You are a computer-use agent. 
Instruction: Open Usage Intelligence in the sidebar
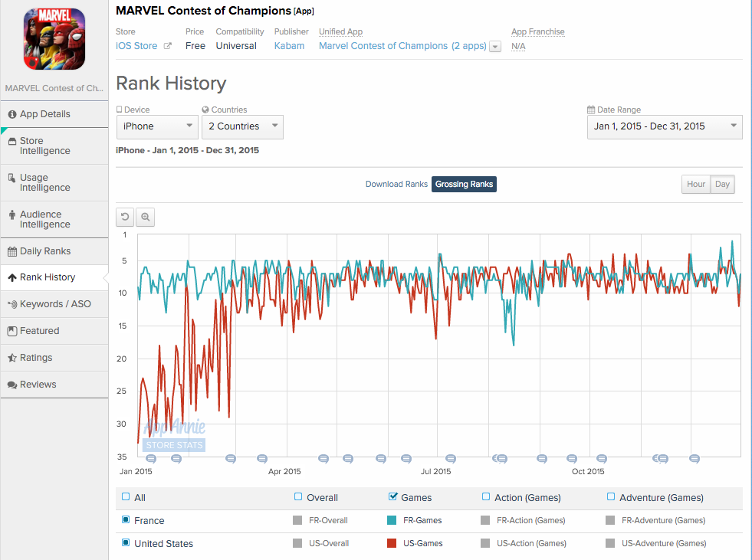pyautogui.click(x=54, y=182)
